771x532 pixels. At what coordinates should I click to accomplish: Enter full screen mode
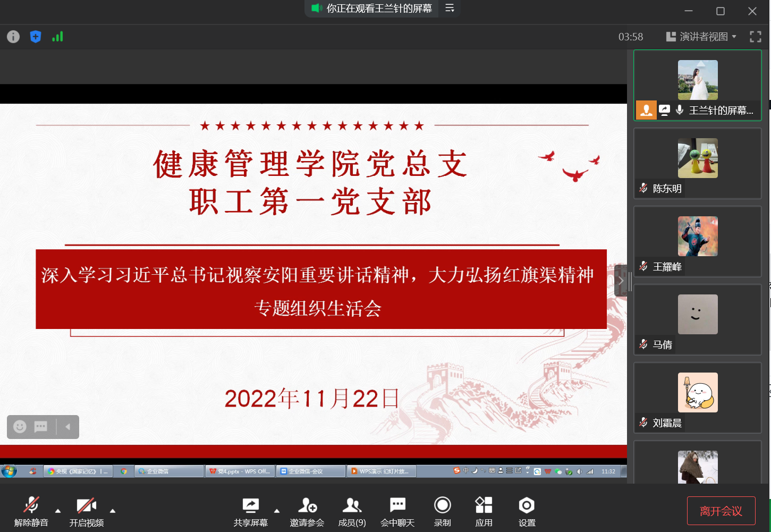point(755,37)
